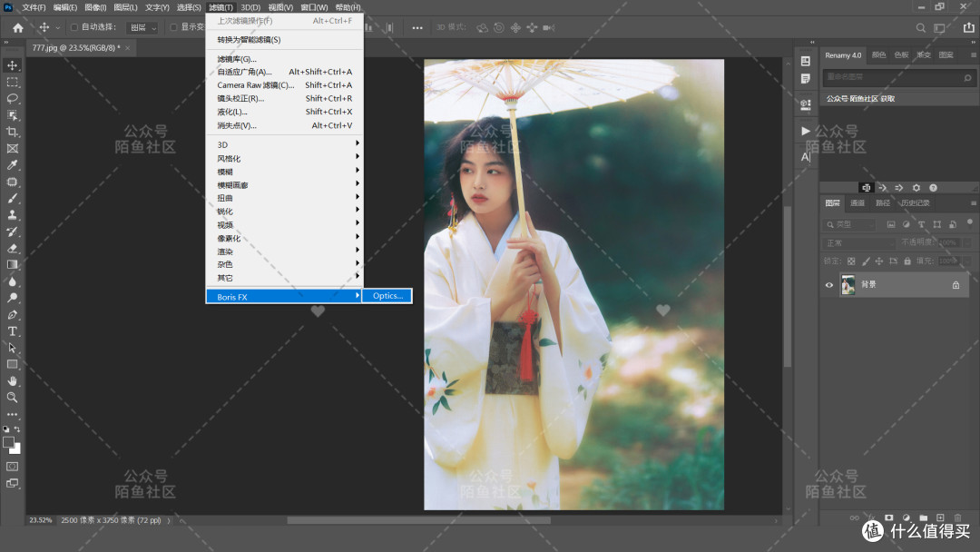
Task: Toggle the lock on the 背景 layer
Action: [x=955, y=285]
